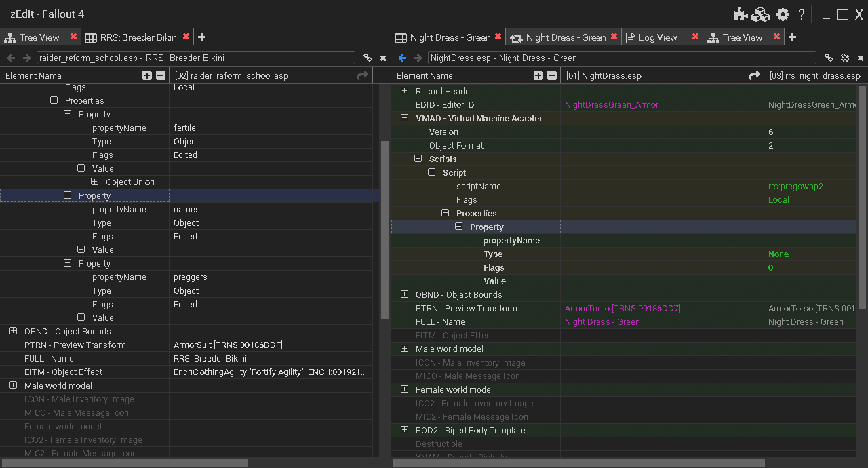
Task: Collapse the names Property node
Action: pyautogui.click(x=67, y=195)
